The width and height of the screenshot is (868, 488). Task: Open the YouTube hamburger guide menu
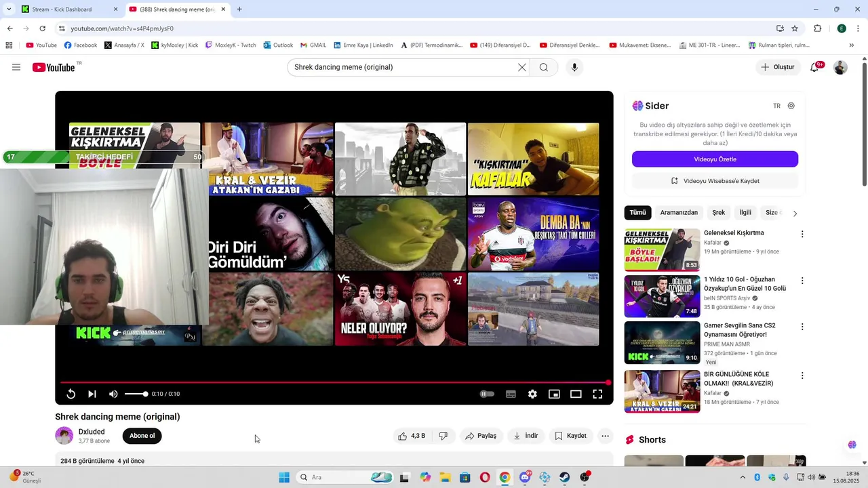coord(16,67)
